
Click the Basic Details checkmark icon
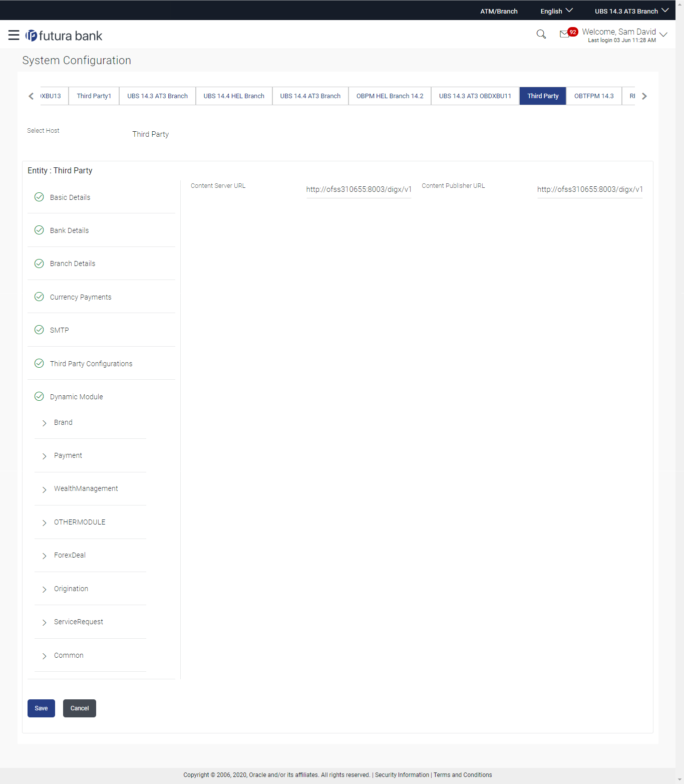[39, 197]
